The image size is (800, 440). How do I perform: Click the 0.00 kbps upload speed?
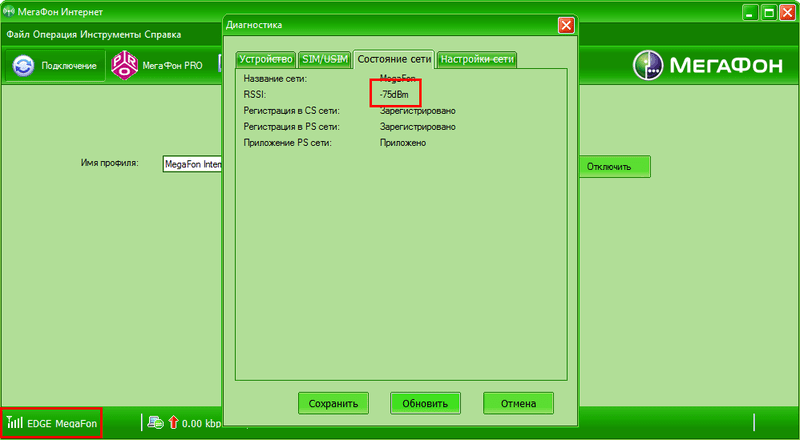[202, 423]
